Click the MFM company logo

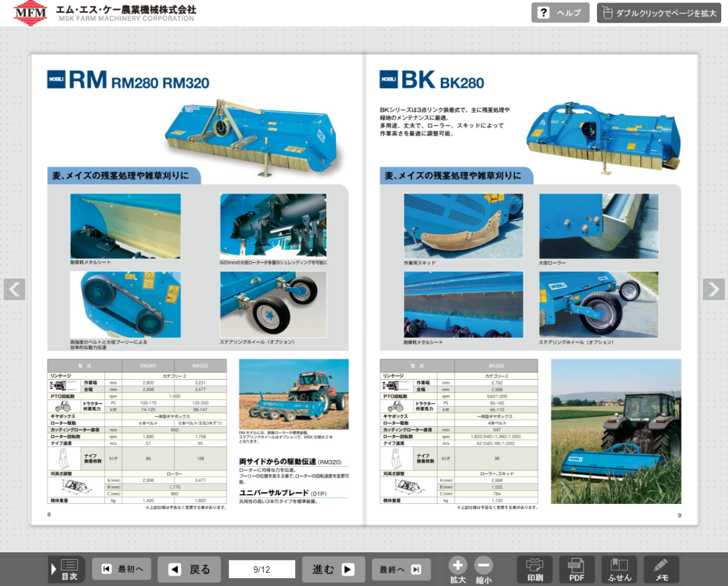(30, 12)
